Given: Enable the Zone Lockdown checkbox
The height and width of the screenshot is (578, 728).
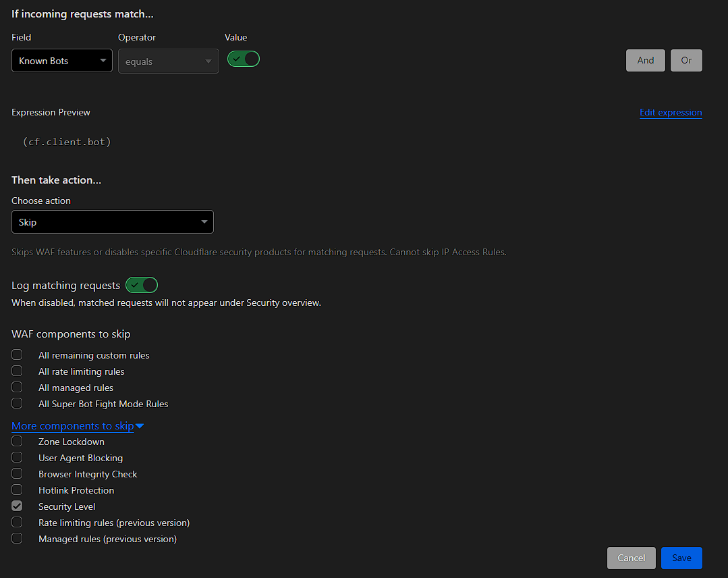Looking at the screenshot, I should tap(16, 440).
